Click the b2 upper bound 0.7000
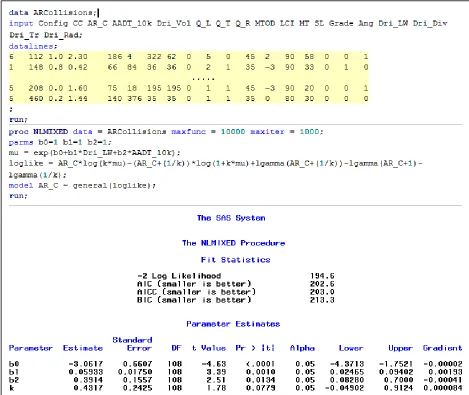 (x=398, y=380)
